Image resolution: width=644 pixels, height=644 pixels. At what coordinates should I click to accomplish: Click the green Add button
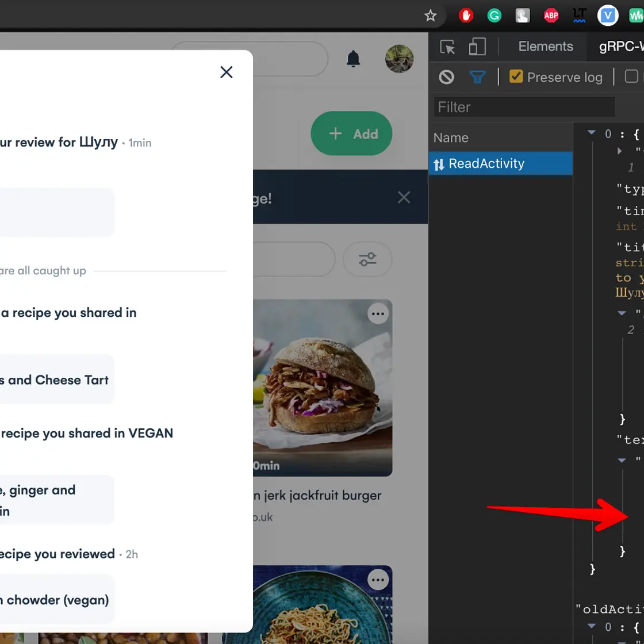(x=351, y=133)
